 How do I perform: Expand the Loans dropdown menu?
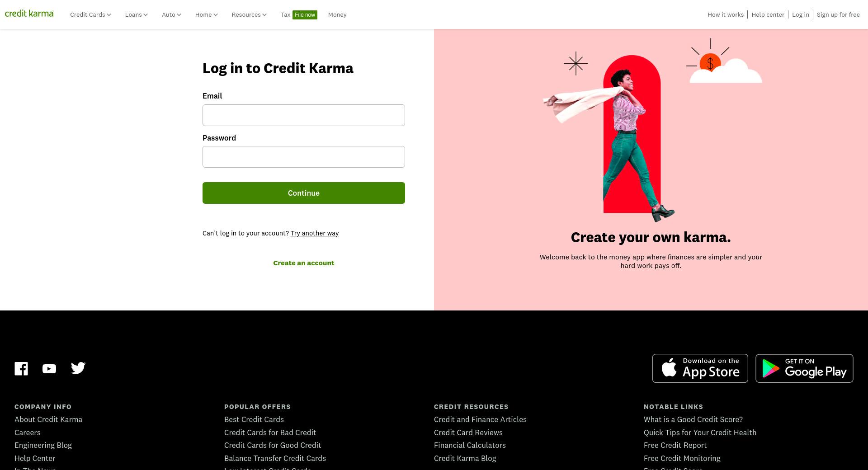(x=137, y=15)
